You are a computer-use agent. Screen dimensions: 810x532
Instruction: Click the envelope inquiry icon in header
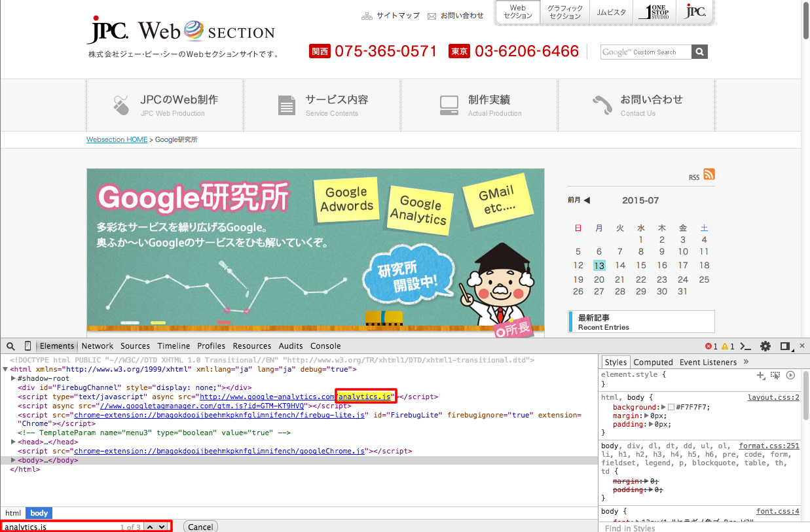pos(432,16)
